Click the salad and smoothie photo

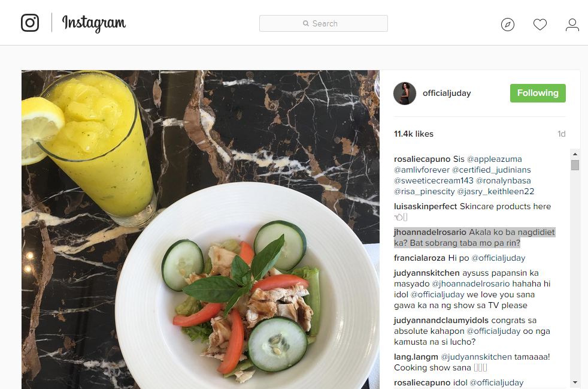pyautogui.click(x=200, y=230)
